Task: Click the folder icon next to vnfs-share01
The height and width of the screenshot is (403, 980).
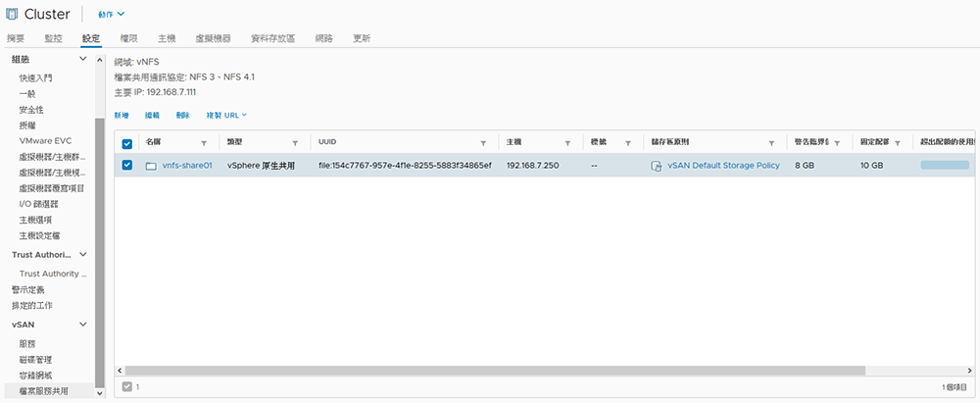Action: pyautogui.click(x=151, y=166)
